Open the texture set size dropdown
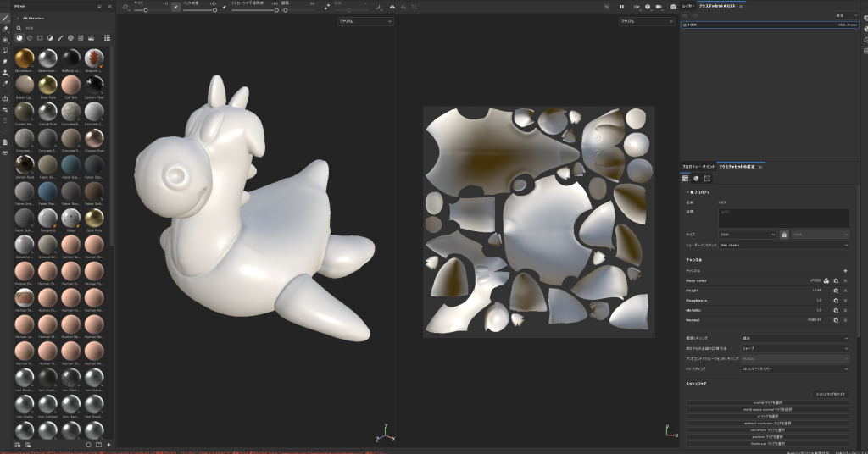The width and height of the screenshot is (868, 454). tap(748, 235)
